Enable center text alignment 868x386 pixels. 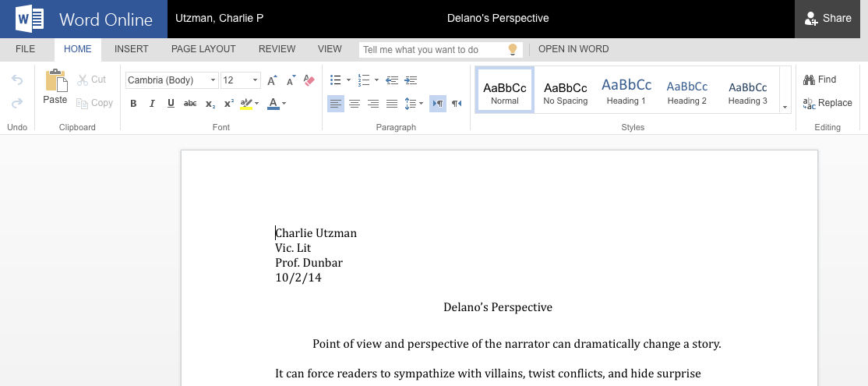pyautogui.click(x=355, y=104)
